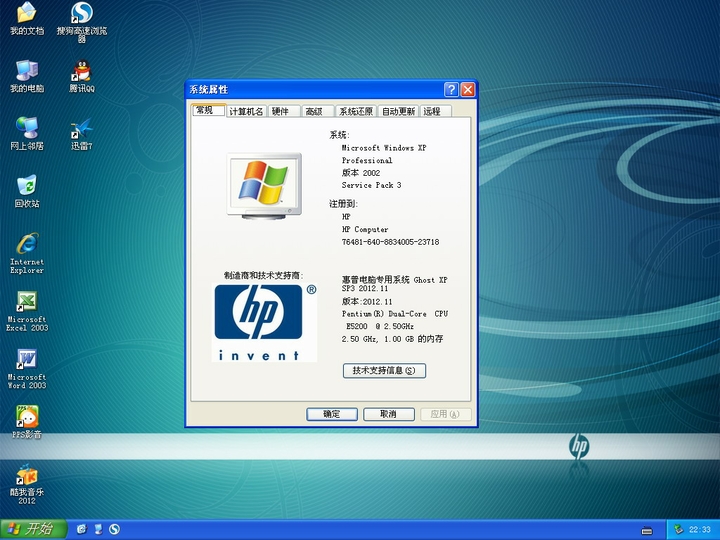720x540 pixels.
Task: Open My Documents (我的文档) desktop icon
Action: click(27, 14)
